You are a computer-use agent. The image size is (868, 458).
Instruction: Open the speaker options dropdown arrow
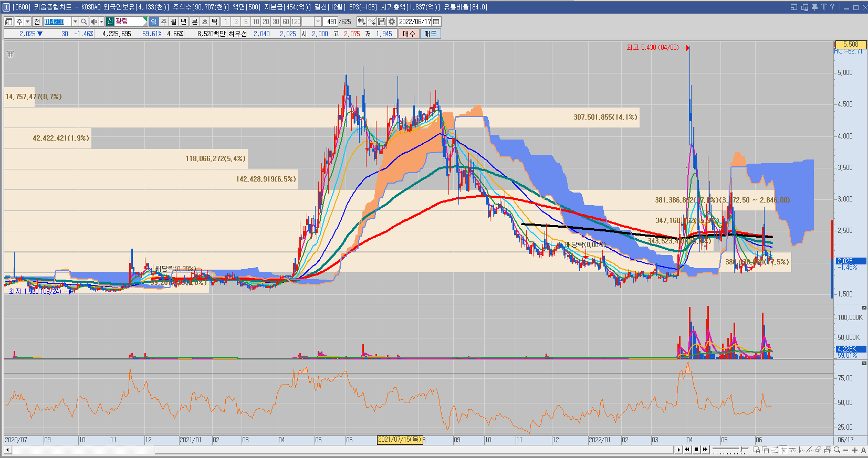tap(101, 22)
